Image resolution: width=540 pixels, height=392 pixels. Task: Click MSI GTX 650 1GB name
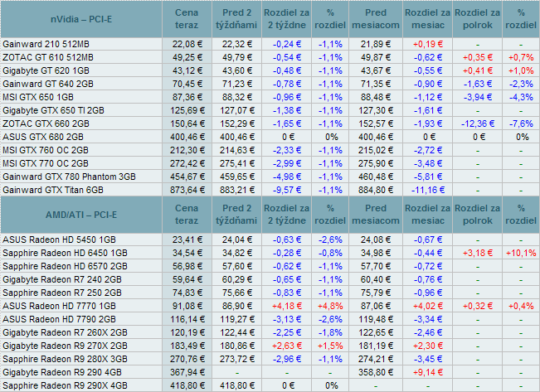coord(38,98)
